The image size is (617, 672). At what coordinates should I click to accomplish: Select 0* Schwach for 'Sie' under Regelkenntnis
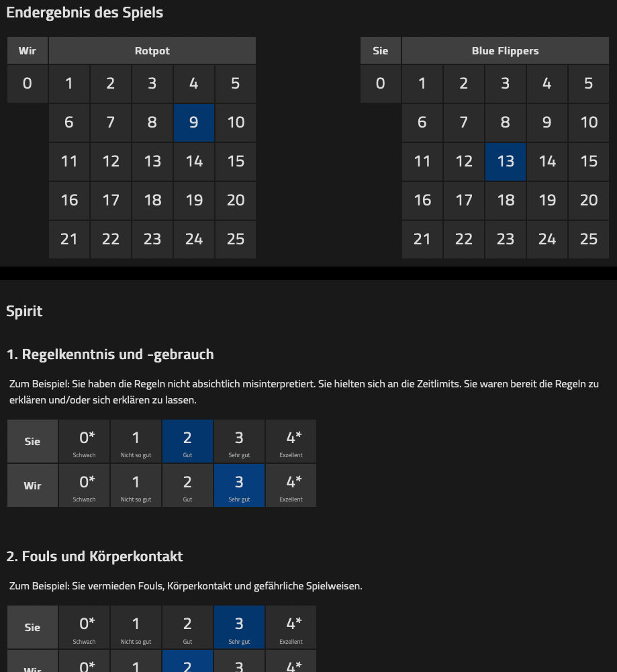tap(84, 441)
